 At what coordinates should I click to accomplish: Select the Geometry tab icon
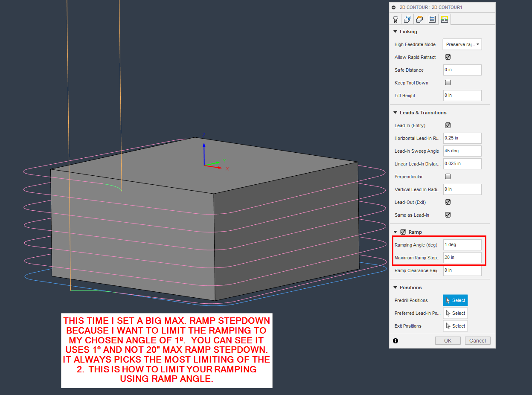[x=407, y=19]
